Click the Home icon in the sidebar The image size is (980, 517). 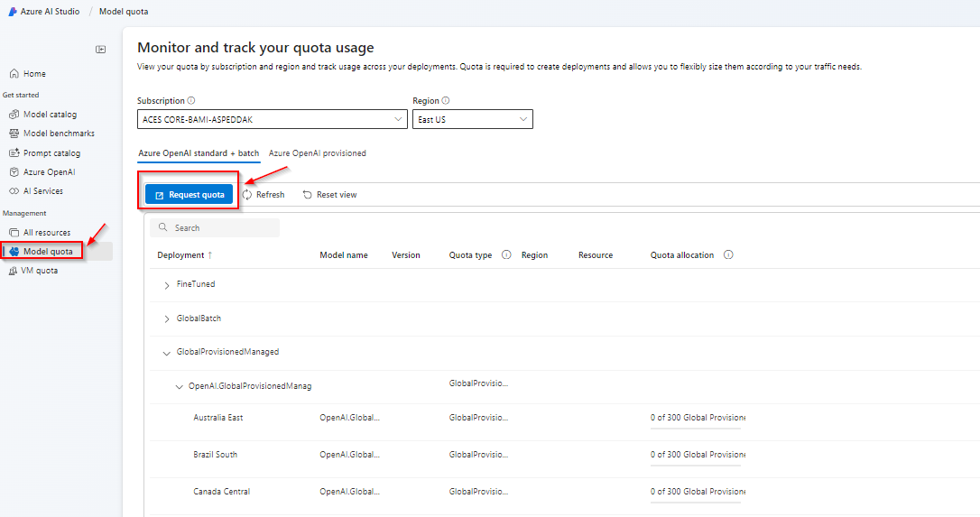click(x=14, y=74)
